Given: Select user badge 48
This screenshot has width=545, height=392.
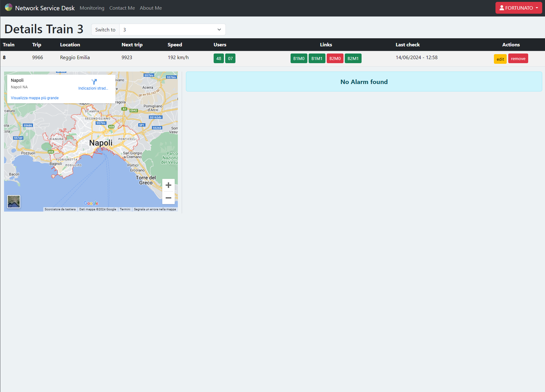Looking at the screenshot, I should pyautogui.click(x=219, y=58).
